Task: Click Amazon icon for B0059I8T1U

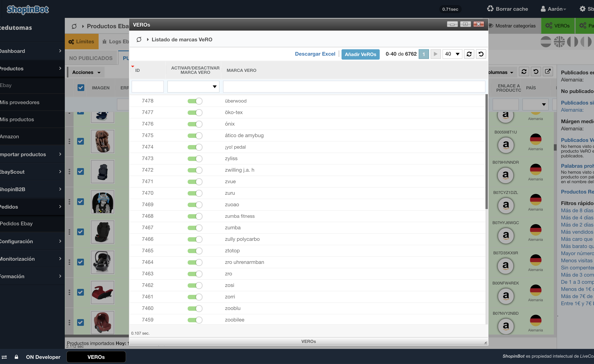Action: [x=506, y=145]
